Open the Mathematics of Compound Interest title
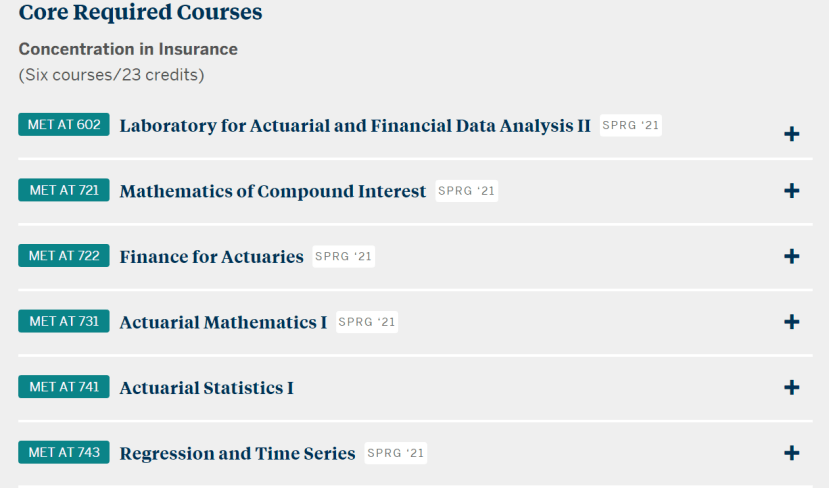The image size is (830, 489). [273, 191]
